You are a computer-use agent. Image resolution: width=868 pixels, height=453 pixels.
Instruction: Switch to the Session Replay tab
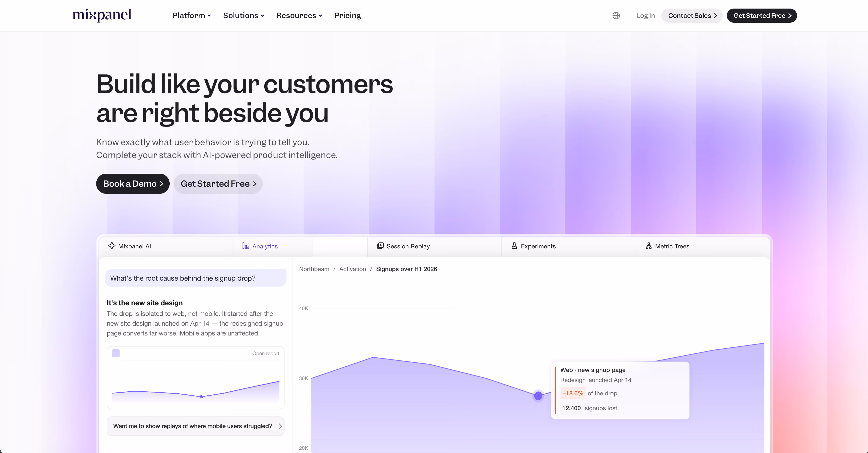click(434, 246)
